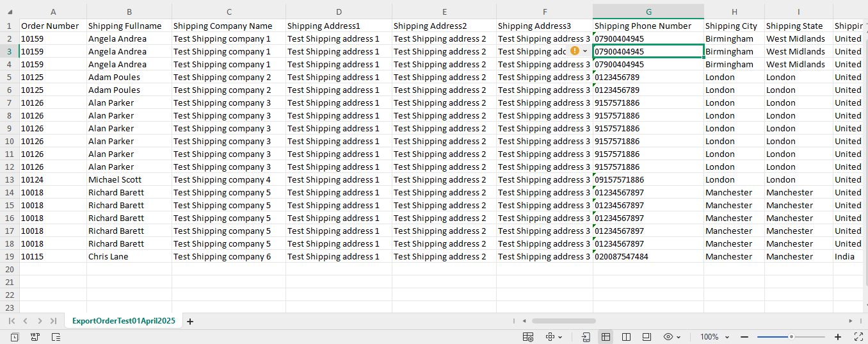Viewport: 868px width, 344px height.
Task: Select the column G header
Action: pos(648,12)
